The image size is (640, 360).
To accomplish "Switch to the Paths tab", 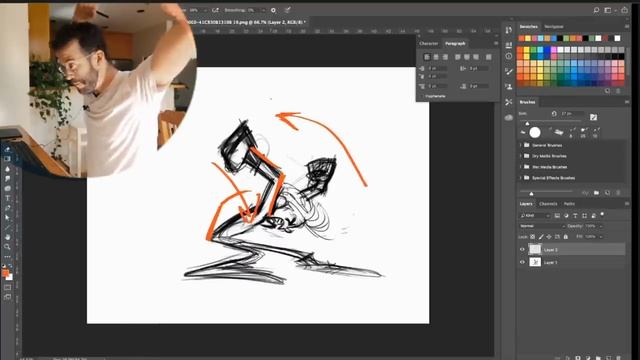I will tap(569, 204).
